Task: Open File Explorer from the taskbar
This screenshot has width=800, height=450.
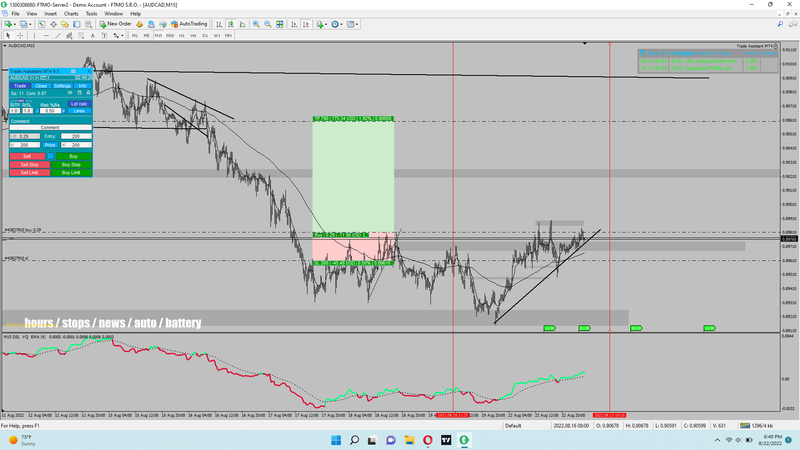Action: [x=409, y=440]
